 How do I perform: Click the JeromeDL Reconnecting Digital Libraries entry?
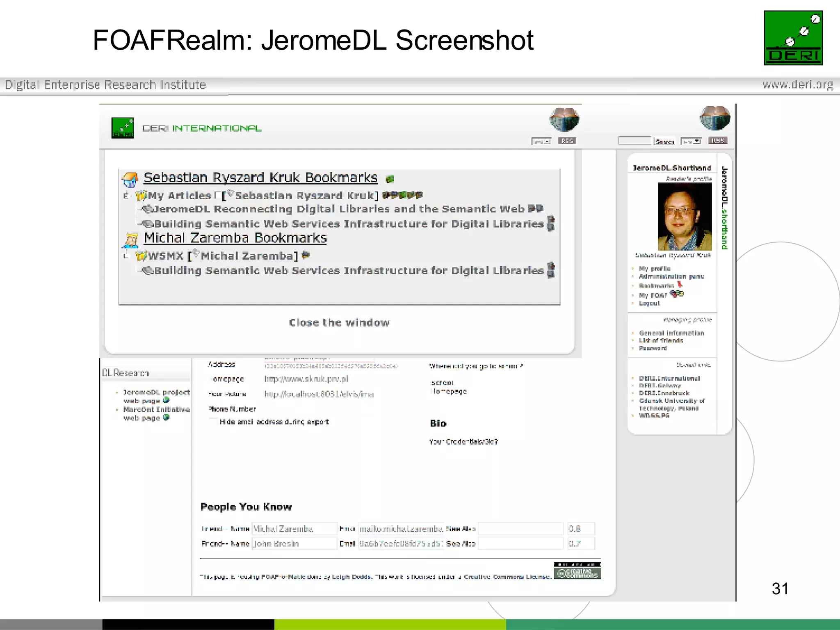(x=339, y=209)
